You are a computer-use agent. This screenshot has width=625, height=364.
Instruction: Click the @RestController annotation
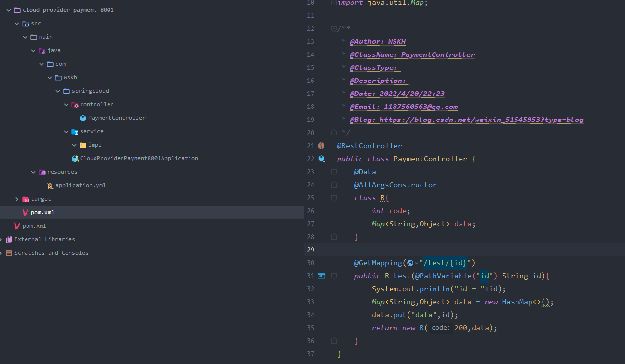pyautogui.click(x=369, y=146)
